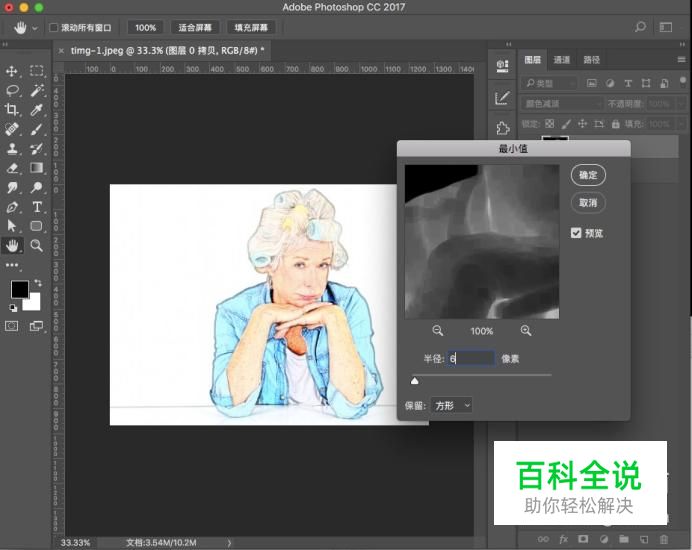The width and height of the screenshot is (692, 550).
Task: Filter layers by adjustment layer icon
Action: [x=610, y=83]
